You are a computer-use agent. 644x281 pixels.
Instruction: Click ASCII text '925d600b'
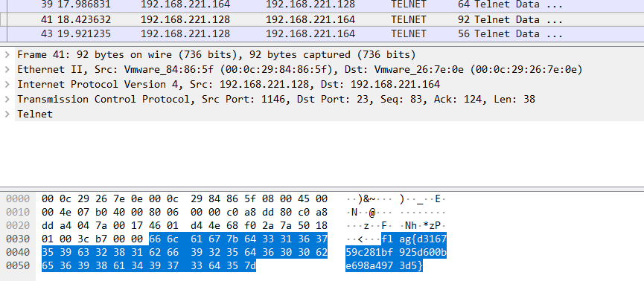[423, 252]
